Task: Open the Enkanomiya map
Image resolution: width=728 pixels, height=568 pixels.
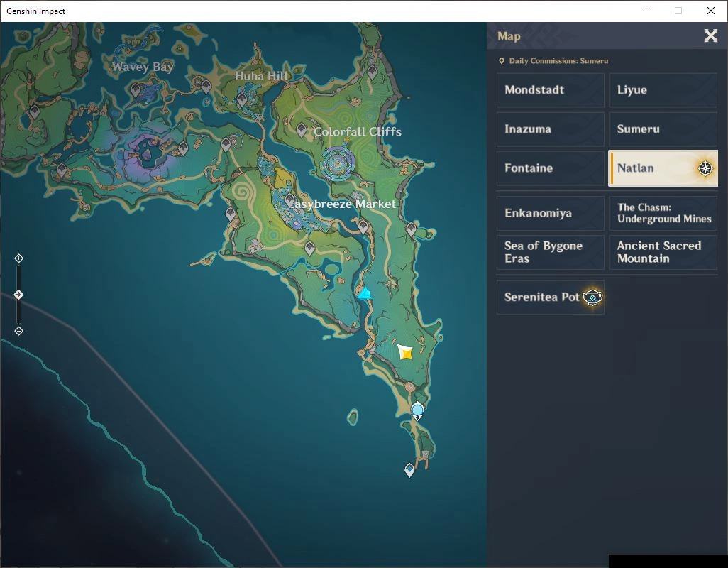Action: (550, 213)
